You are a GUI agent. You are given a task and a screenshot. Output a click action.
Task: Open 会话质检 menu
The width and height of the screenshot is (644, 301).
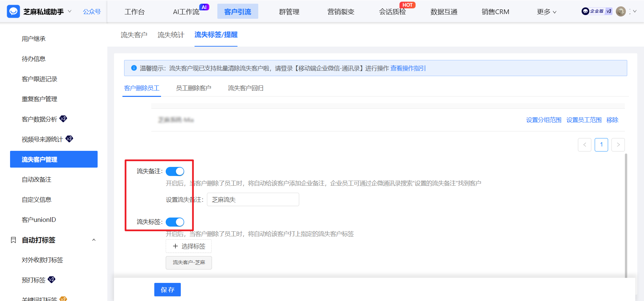(x=392, y=12)
